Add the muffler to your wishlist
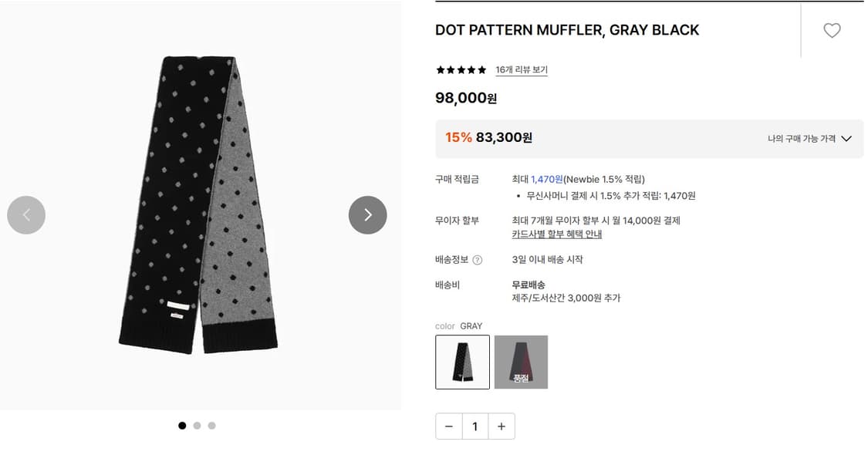The height and width of the screenshot is (455, 868). (x=832, y=31)
